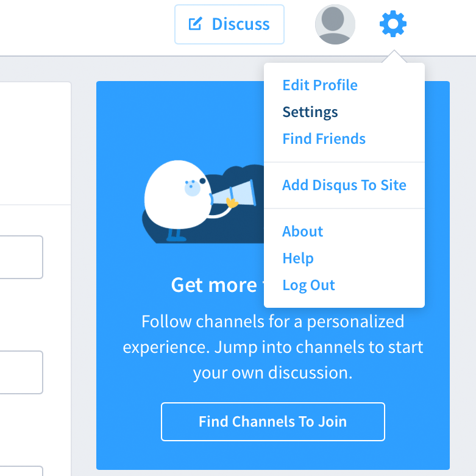Image resolution: width=476 pixels, height=476 pixels.
Task: Click the gear icon in the header
Action: 393,24
